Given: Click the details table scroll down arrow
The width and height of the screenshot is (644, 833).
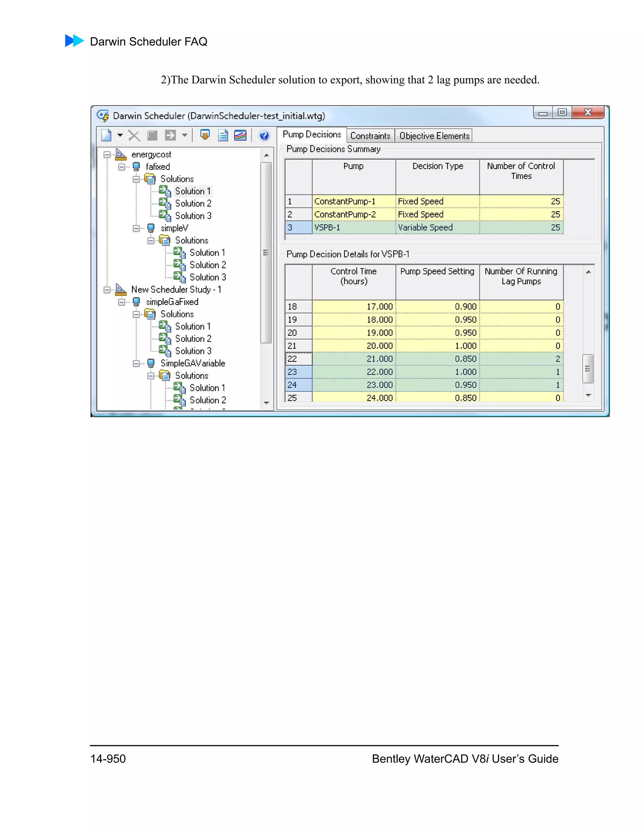Looking at the screenshot, I should coord(588,395).
